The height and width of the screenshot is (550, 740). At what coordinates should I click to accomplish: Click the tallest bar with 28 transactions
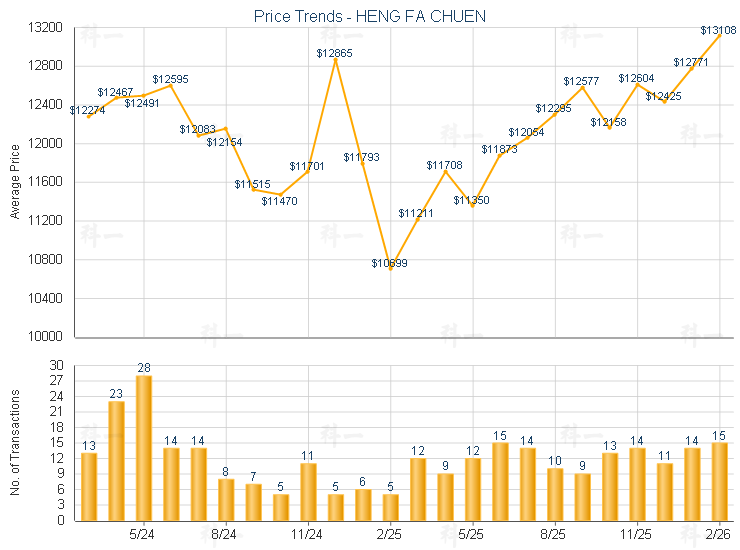[x=143, y=447]
